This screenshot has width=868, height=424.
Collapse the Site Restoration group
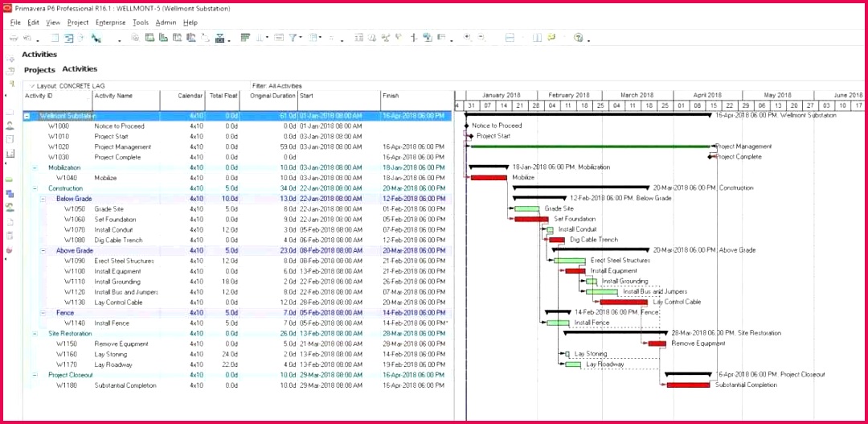(35, 333)
